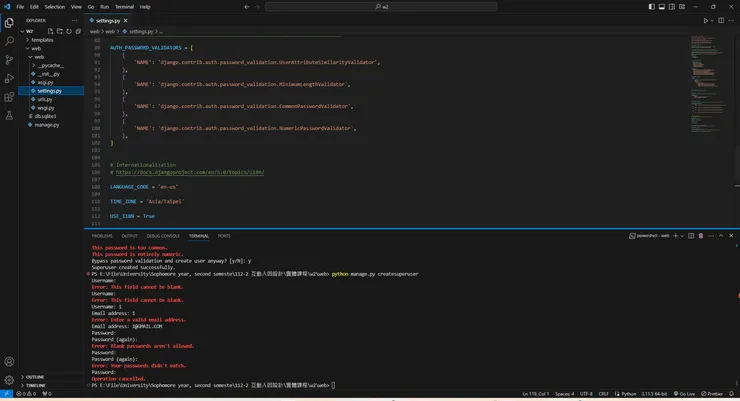The height and width of the screenshot is (401, 740).
Task: Switch to the DEBUG CONSOLE tab
Action: click(163, 236)
